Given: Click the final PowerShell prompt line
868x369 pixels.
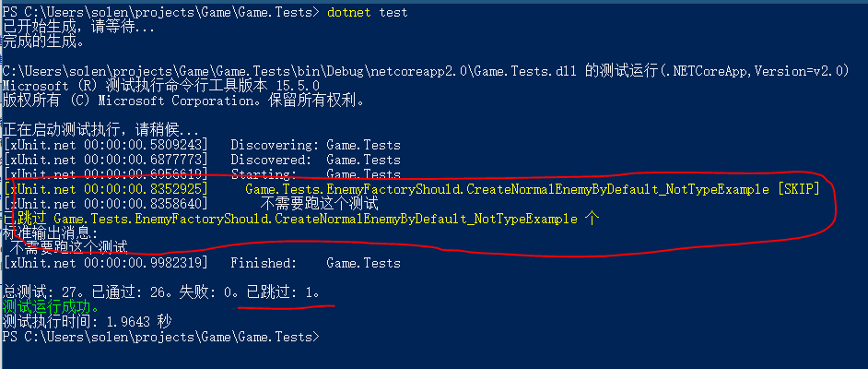Looking at the screenshot, I should coord(161,337).
